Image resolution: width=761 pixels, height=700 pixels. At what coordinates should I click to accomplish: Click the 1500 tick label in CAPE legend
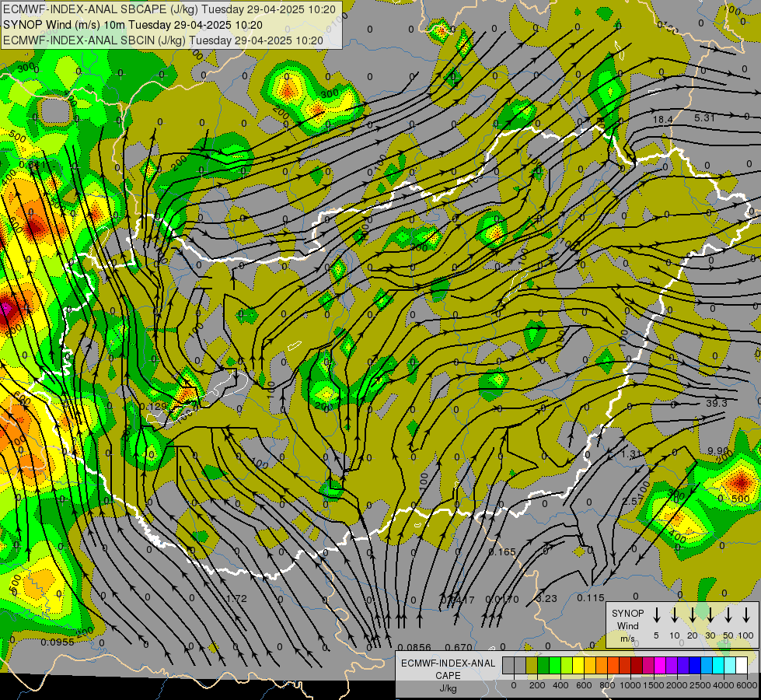(654, 685)
